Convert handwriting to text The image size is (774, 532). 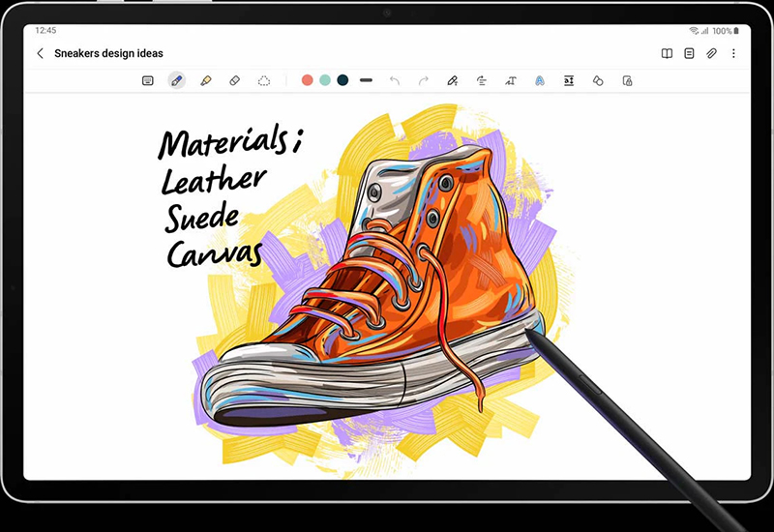click(x=511, y=80)
